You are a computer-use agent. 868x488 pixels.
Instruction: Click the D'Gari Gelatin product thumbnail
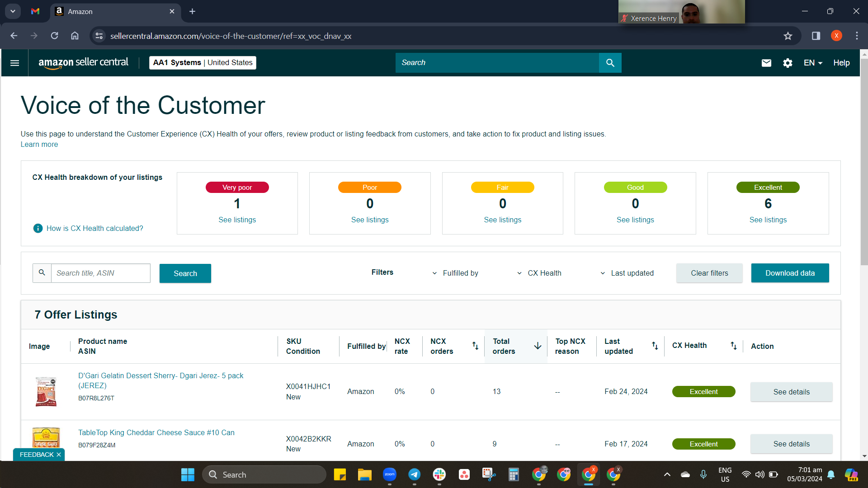pyautogui.click(x=46, y=392)
